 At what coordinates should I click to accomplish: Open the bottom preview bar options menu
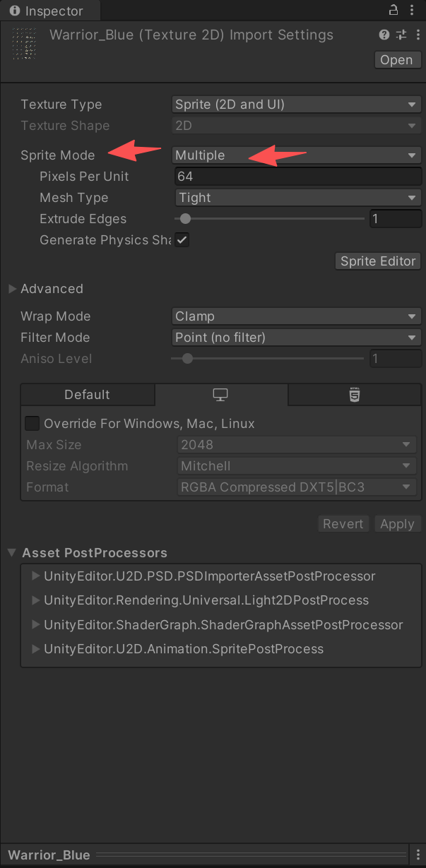pyautogui.click(x=418, y=855)
